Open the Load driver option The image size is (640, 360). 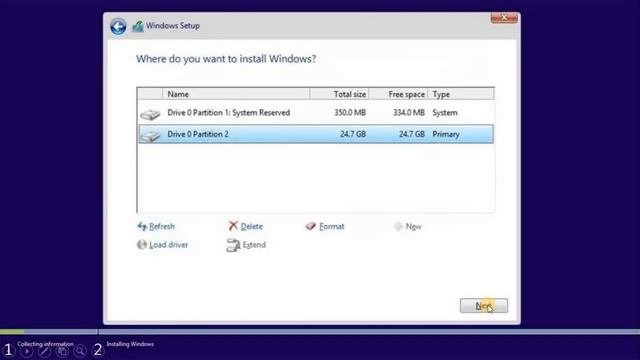(x=169, y=244)
